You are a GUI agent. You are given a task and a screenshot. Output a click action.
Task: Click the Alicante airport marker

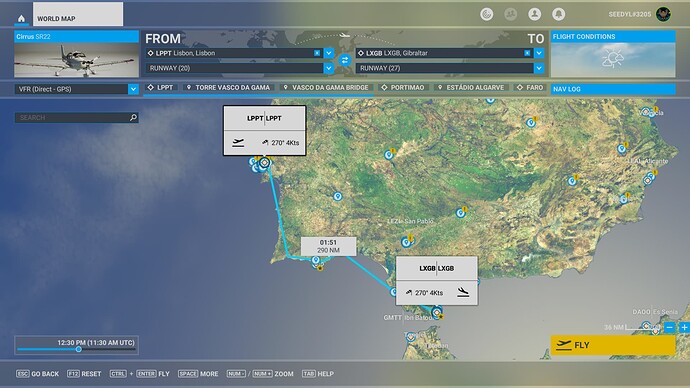click(648, 180)
